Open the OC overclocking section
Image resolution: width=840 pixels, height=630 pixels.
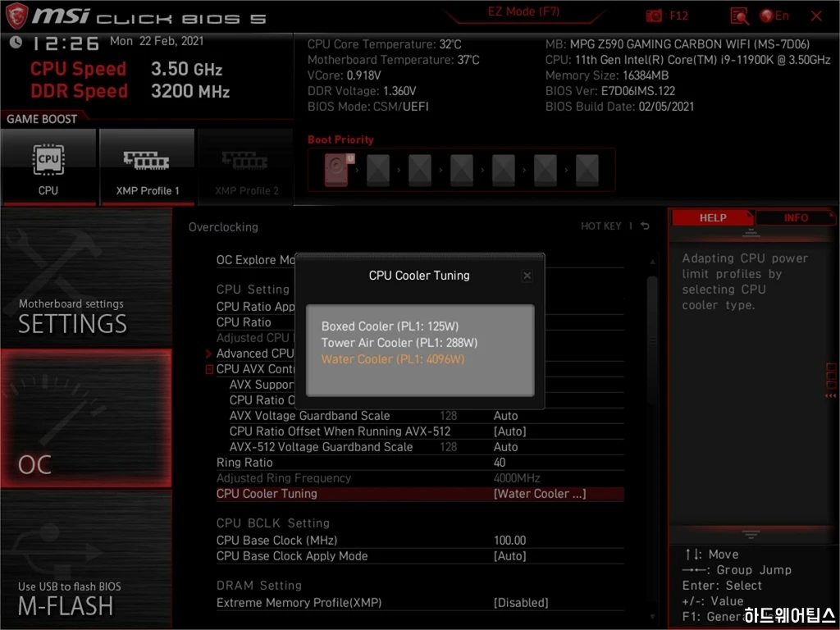click(x=86, y=418)
